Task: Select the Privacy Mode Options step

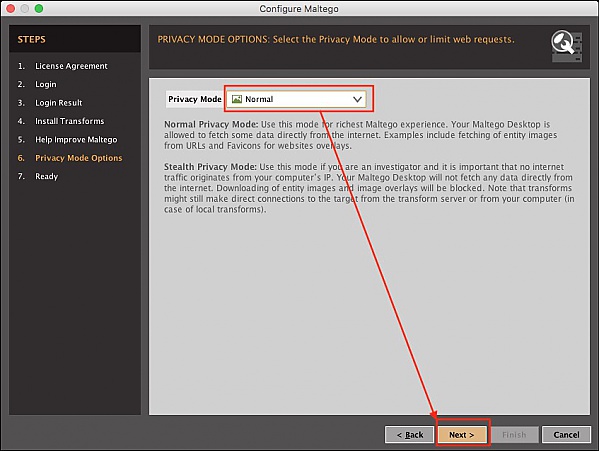Action: [x=79, y=158]
